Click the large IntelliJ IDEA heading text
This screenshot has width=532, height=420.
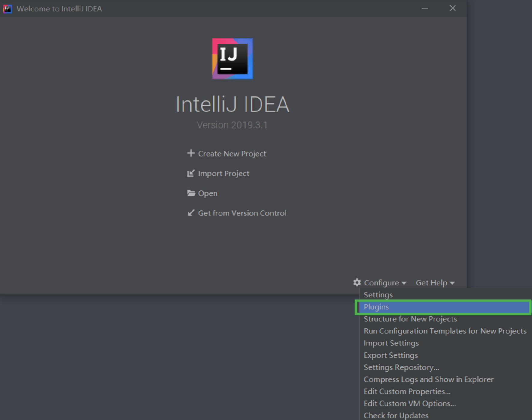232,105
